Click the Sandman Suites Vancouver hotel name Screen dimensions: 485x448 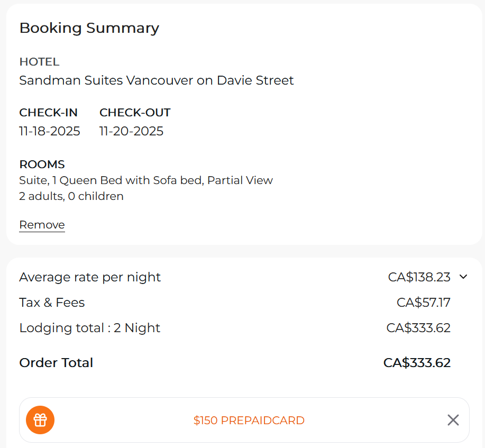click(157, 80)
